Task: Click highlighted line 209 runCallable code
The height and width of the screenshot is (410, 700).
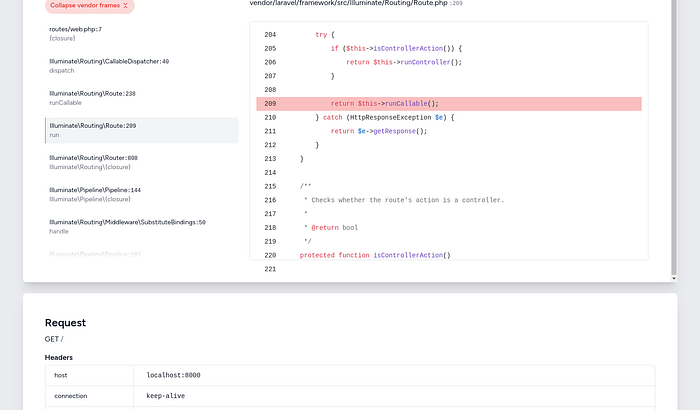Action: pyautogui.click(x=449, y=104)
